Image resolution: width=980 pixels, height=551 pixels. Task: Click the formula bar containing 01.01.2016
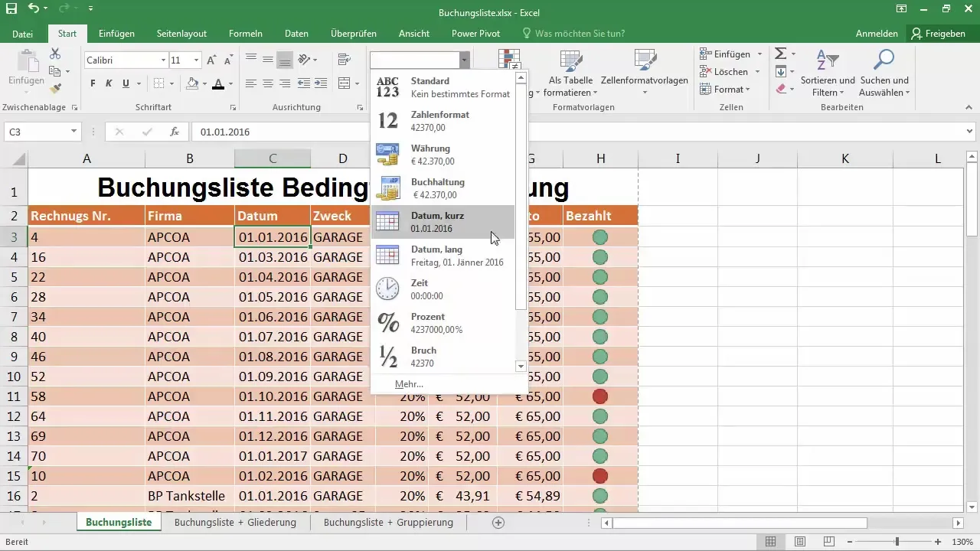tap(576, 132)
